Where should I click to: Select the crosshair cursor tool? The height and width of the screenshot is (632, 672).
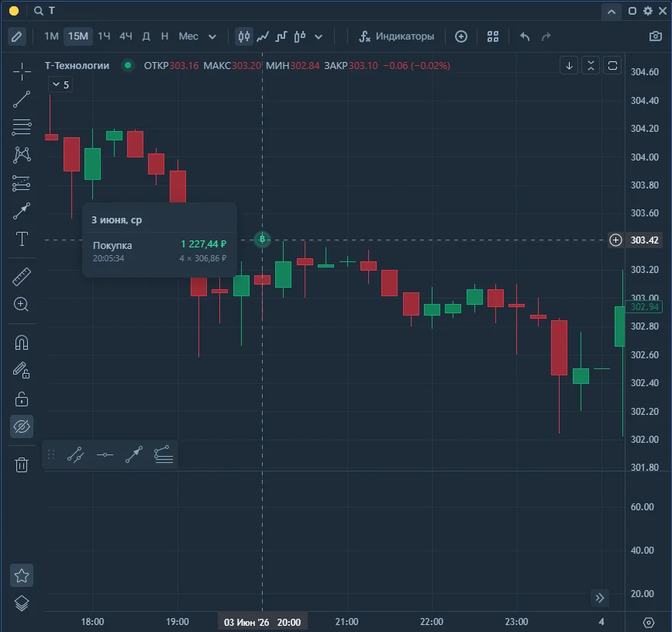pyautogui.click(x=22, y=71)
